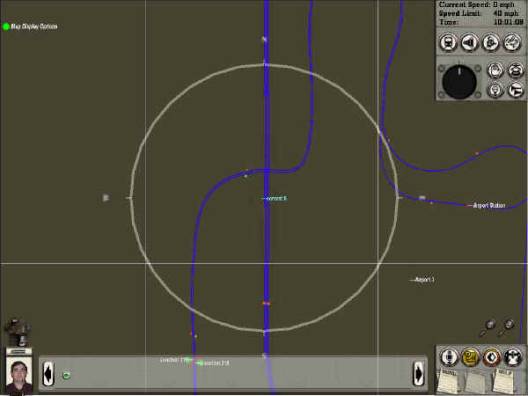The image size is (528, 396).
Task: Click the upper-right round icon beside the dial
Action: 516,71
